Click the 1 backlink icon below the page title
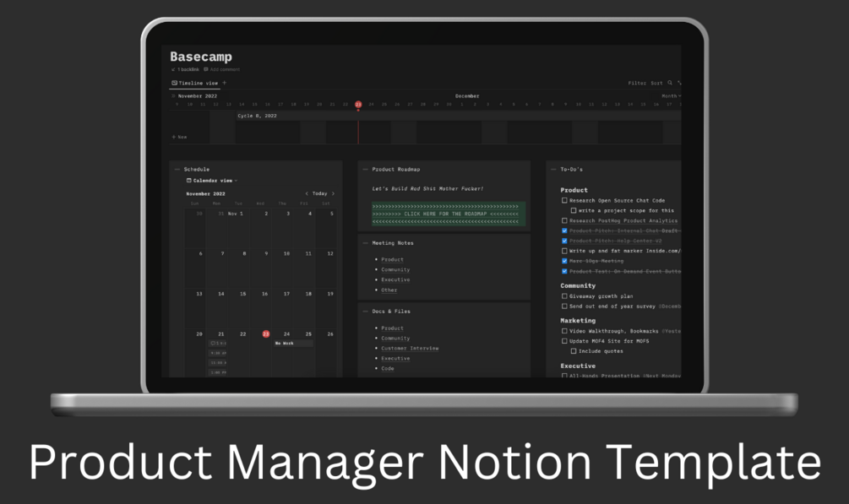This screenshot has width=849, height=504. tap(173, 69)
